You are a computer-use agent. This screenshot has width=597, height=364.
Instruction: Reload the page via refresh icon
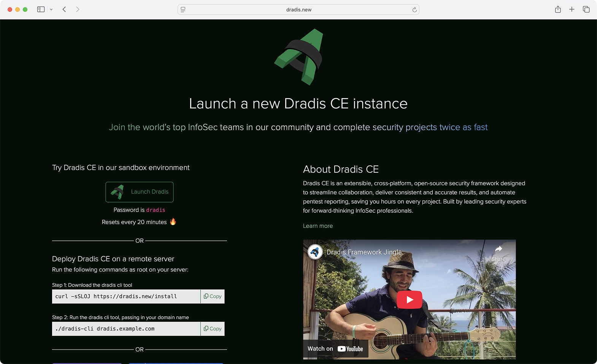[414, 10]
